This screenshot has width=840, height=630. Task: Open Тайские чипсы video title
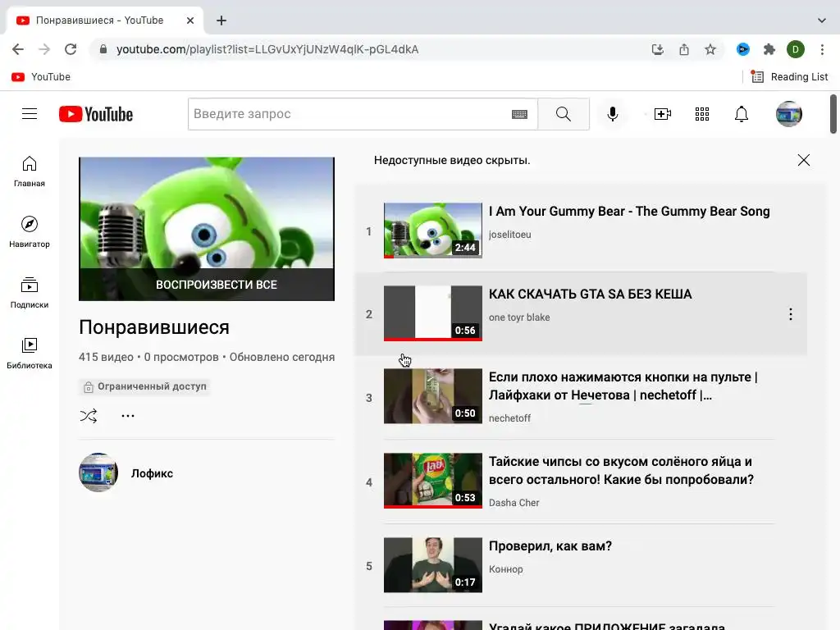pos(621,470)
